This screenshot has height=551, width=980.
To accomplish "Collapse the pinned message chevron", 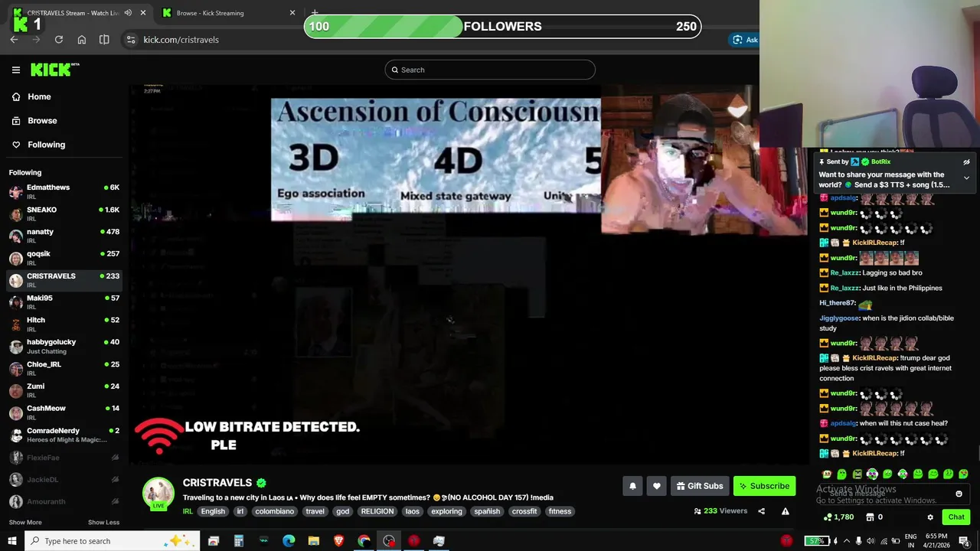I will (966, 178).
